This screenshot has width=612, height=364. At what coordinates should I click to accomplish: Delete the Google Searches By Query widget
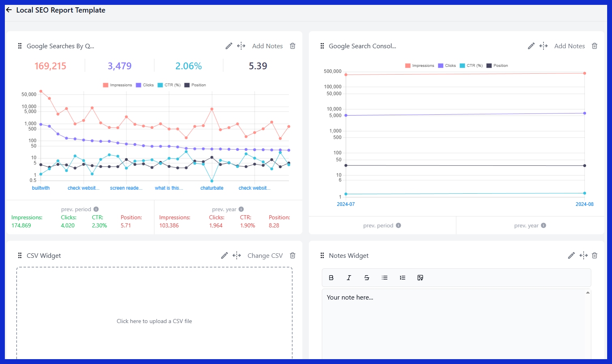click(293, 46)
